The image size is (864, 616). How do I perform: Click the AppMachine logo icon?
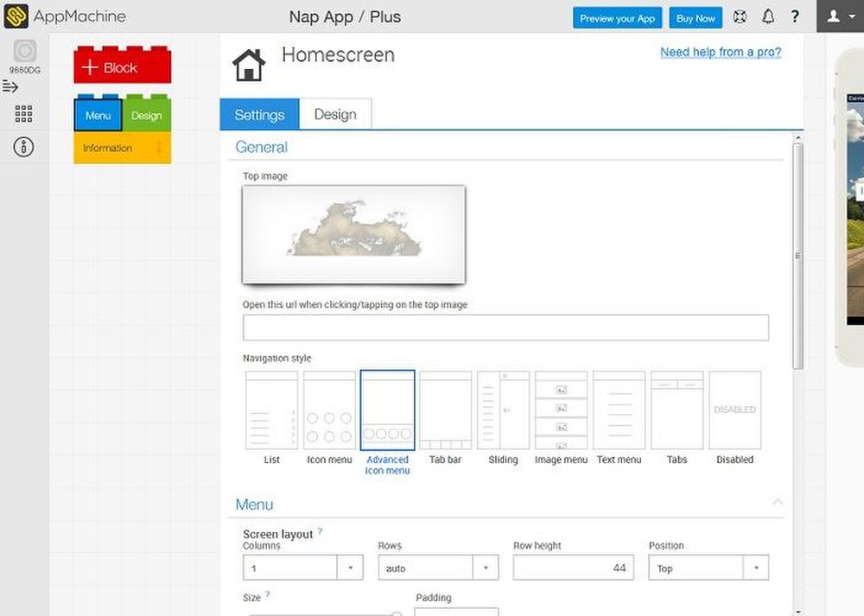pos(16,16)
